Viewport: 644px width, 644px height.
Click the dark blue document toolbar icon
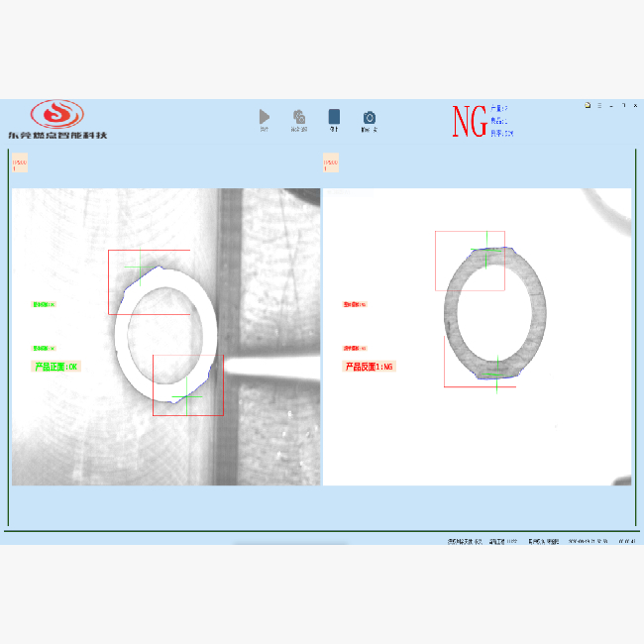click(334, 117)
